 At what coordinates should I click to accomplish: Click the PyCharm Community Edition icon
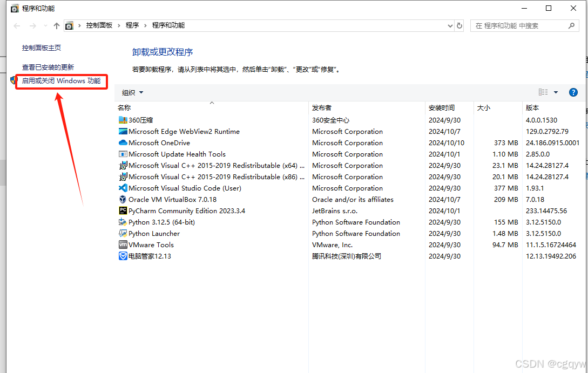[x=123, y=211]
